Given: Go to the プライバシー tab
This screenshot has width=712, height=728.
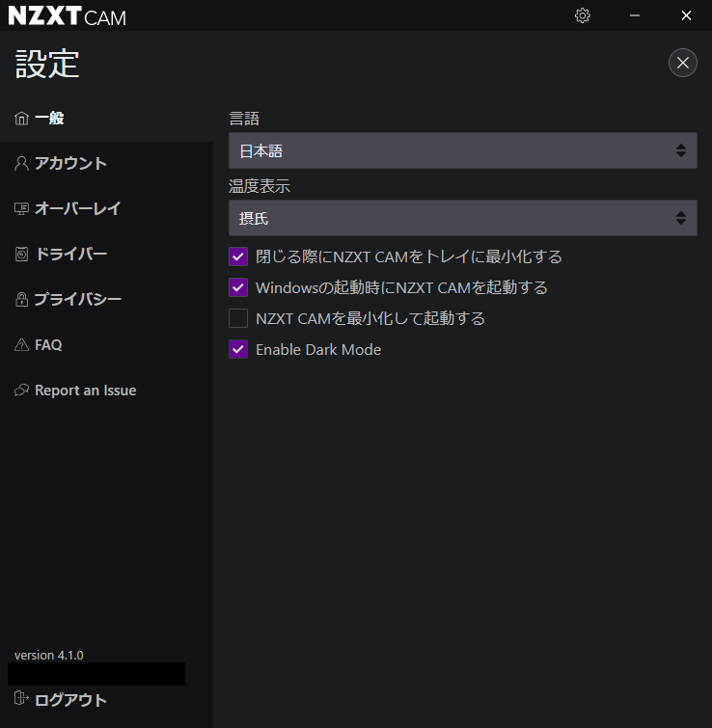Looking at the screenshot, I should [x=106, y=299].
